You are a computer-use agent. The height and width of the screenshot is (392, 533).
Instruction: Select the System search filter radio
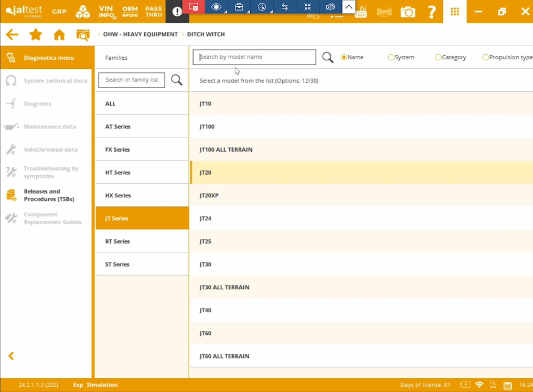(391, 57)
